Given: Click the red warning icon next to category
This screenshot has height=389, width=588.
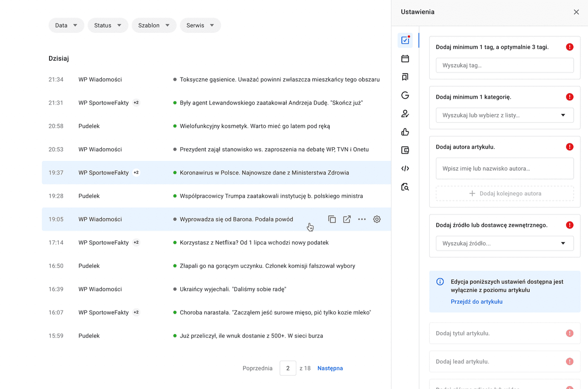Looking at the screenshot, I should 569,97.
